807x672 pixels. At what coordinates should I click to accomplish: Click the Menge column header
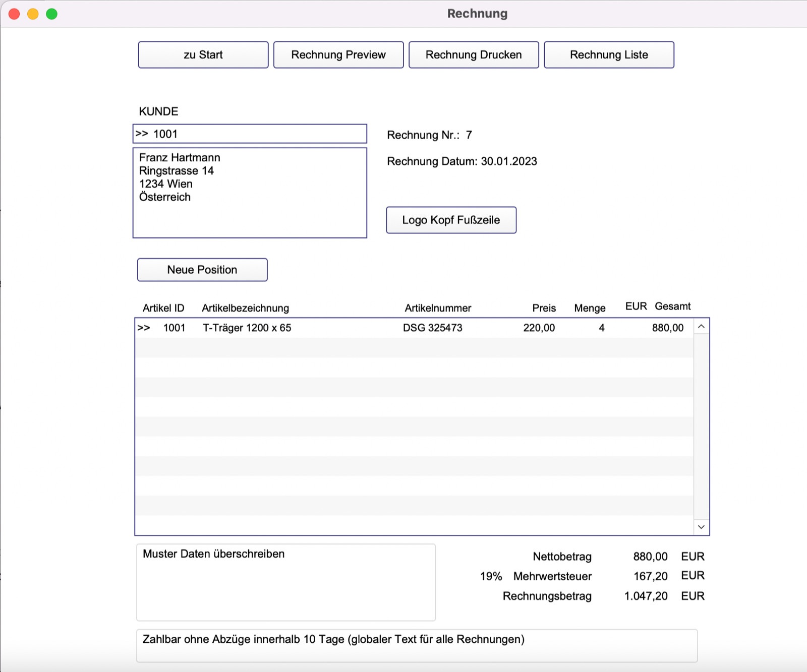coord(590,308)
